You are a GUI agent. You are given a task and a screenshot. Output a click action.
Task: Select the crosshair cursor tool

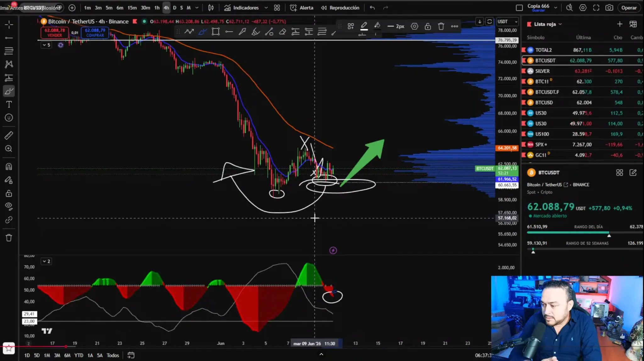pyautogui.click(x=9, y=25)
